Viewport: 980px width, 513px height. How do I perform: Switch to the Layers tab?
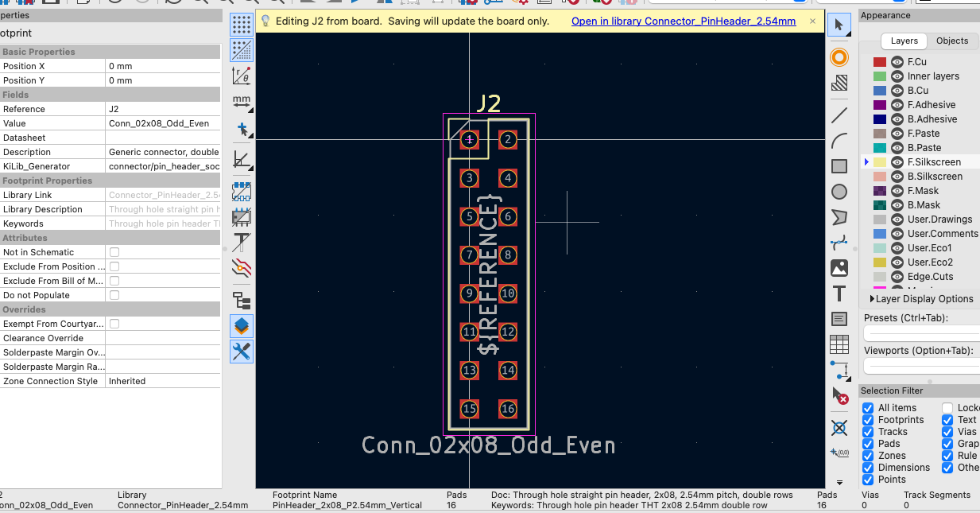pyautogui.click(x=904, y=41)
